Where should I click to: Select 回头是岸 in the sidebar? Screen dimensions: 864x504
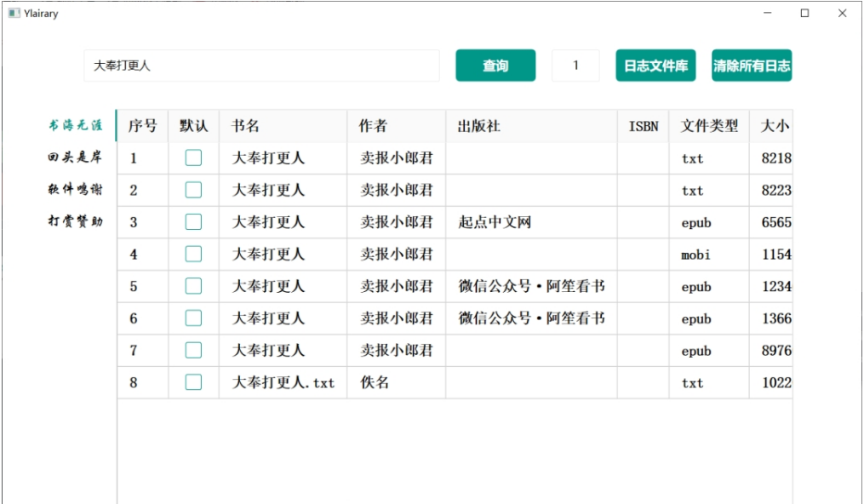click(77, 157)
